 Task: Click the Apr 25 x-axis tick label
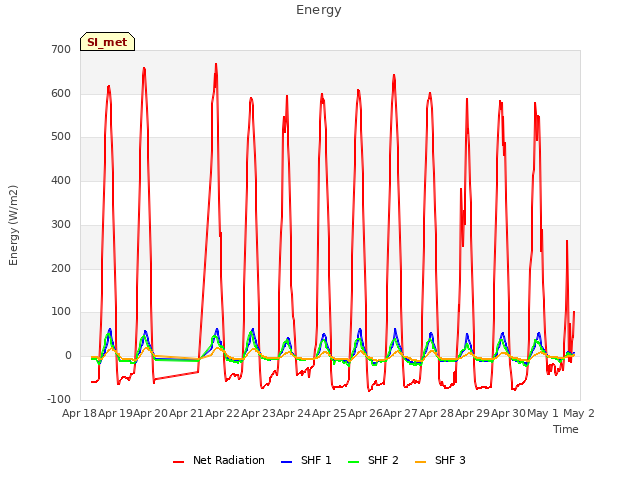(329, 413)
